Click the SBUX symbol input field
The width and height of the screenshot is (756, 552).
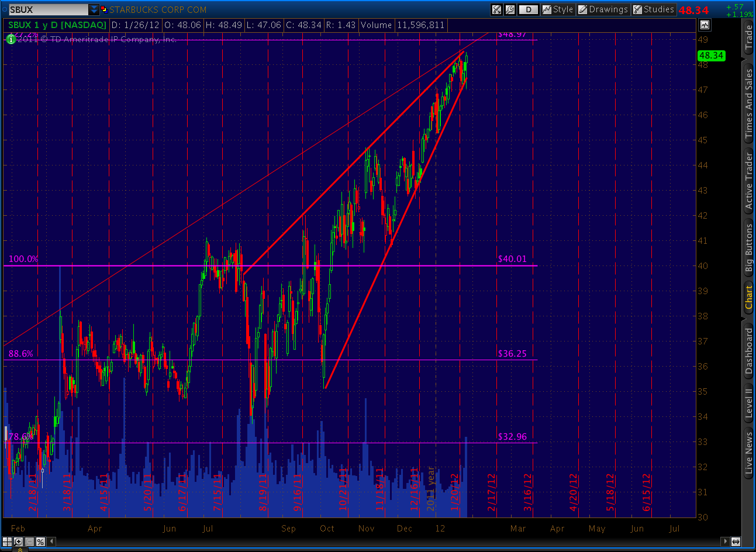pos(49,9)
